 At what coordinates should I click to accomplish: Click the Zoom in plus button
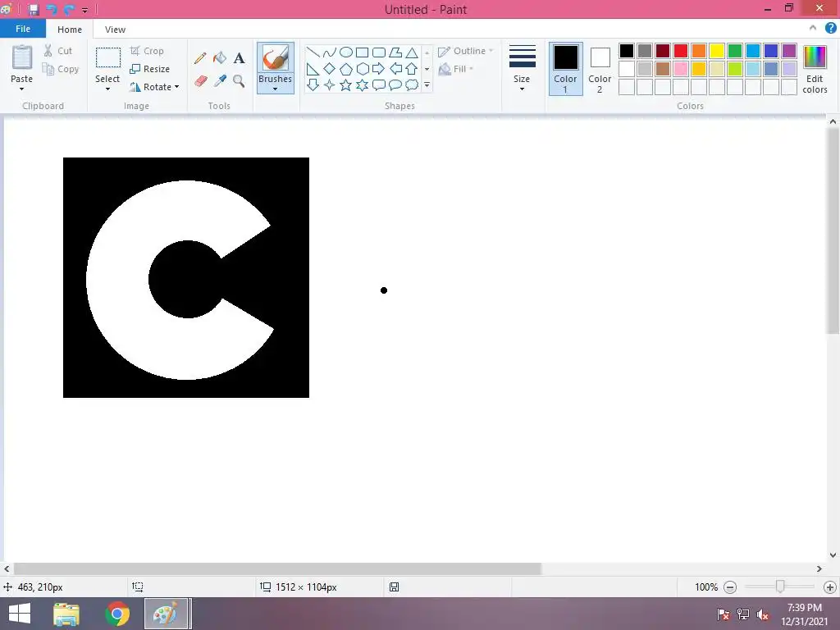pyautogui.click(x=830, y=587)
